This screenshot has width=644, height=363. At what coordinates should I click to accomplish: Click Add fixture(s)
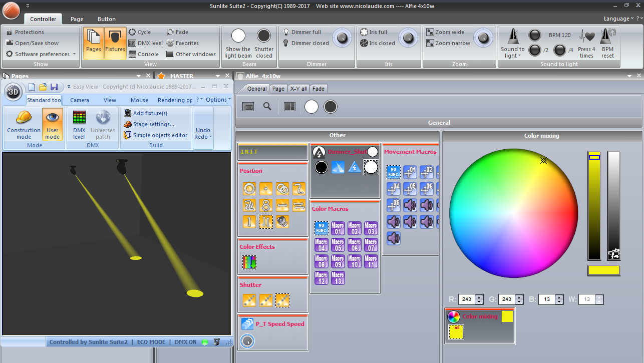(150, 113)
